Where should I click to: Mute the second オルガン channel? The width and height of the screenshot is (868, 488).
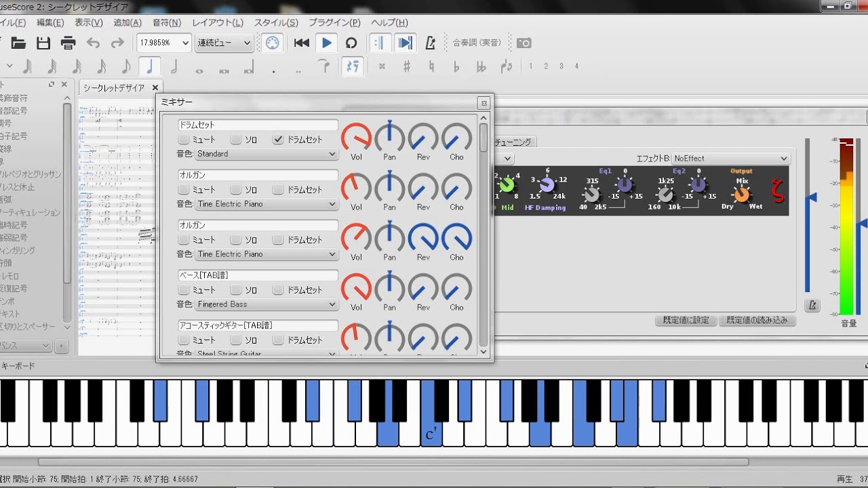click(x=184, y=239)
